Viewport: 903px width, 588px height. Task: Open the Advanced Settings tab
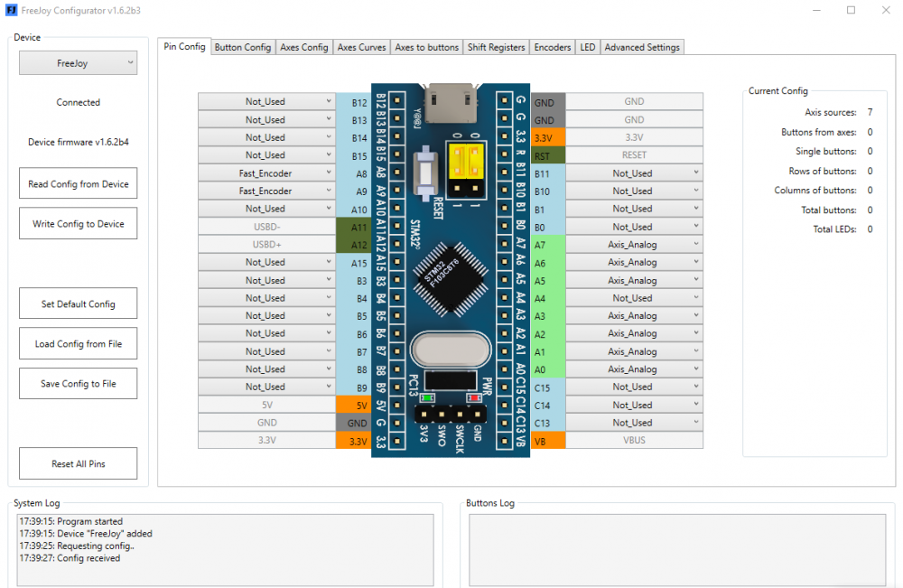pos(642,47)
